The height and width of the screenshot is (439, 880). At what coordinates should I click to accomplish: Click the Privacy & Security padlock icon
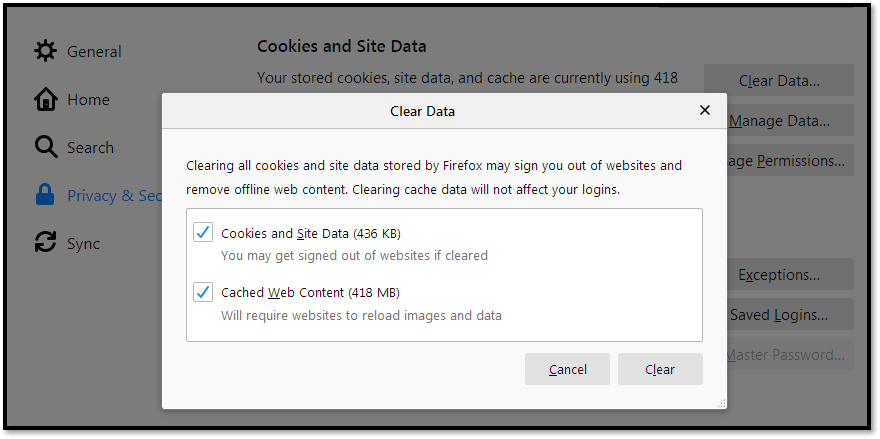[45, 195]
